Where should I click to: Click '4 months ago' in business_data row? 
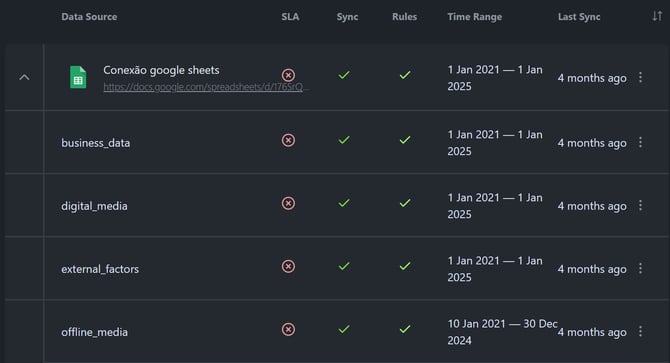(592, 143)
